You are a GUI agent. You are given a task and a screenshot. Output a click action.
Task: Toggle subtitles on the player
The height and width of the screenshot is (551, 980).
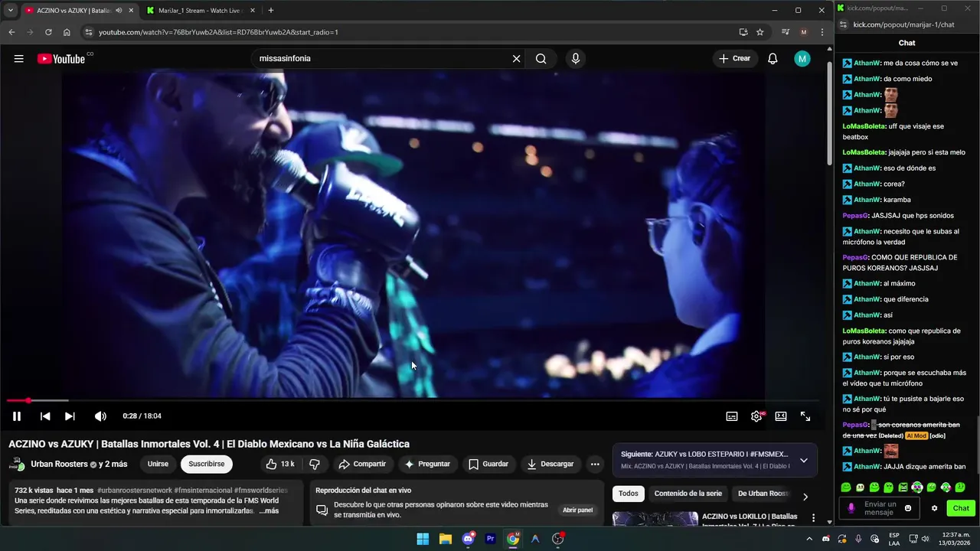(732, 416)
